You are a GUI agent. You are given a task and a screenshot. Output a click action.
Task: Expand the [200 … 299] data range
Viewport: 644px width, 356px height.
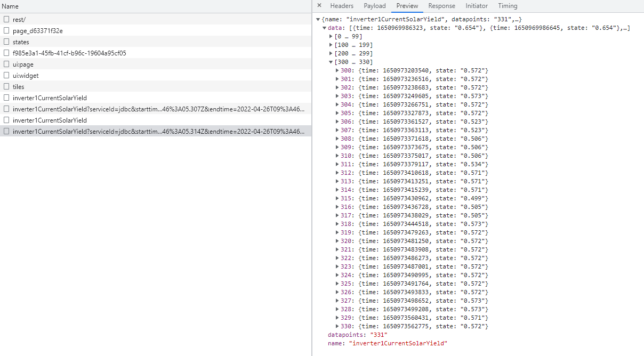331,53
